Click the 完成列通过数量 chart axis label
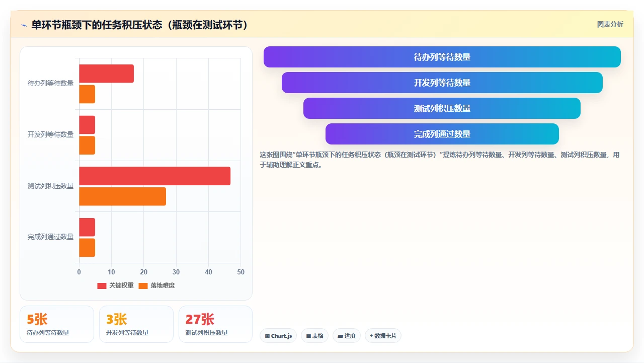This screenshot has width=644, height=363. click(50, 237)
